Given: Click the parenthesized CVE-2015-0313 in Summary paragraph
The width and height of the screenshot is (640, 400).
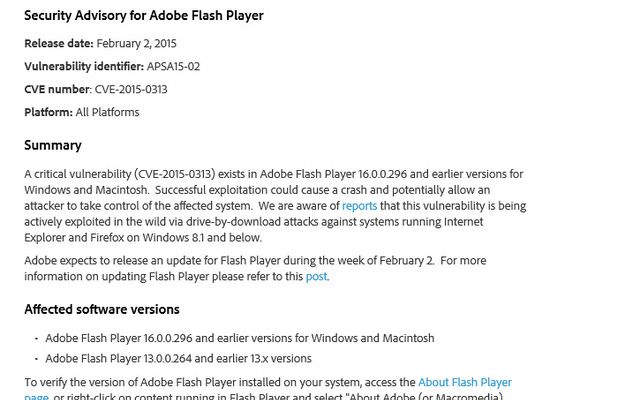Looking at the screenshot, I should click(174, 174).
